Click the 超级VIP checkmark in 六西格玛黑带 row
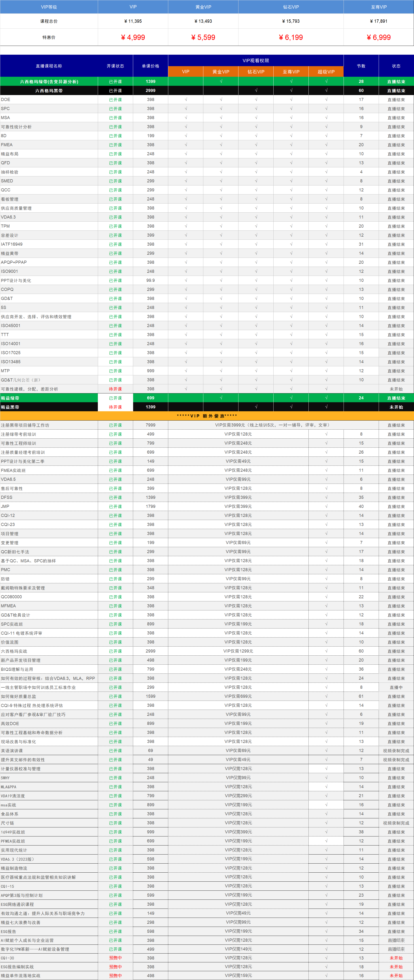The height and width of the screenshot is (980, 414). click(x=326, y=91)
